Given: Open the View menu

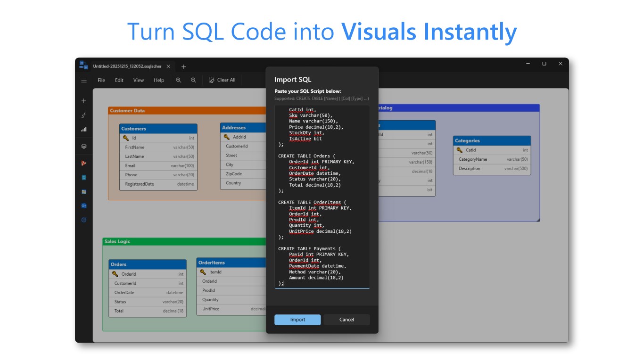Looking at the screenshot, I should (139, 80).
